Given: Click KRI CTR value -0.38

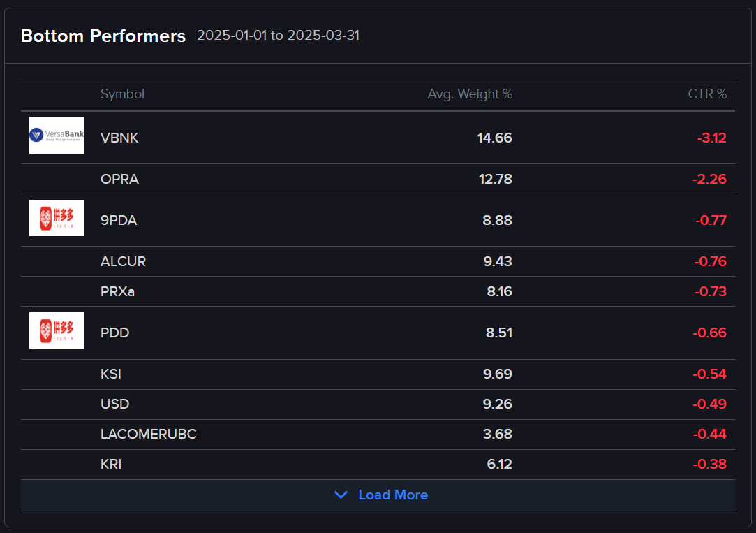Looking at the screenshot, I should 710,464.
